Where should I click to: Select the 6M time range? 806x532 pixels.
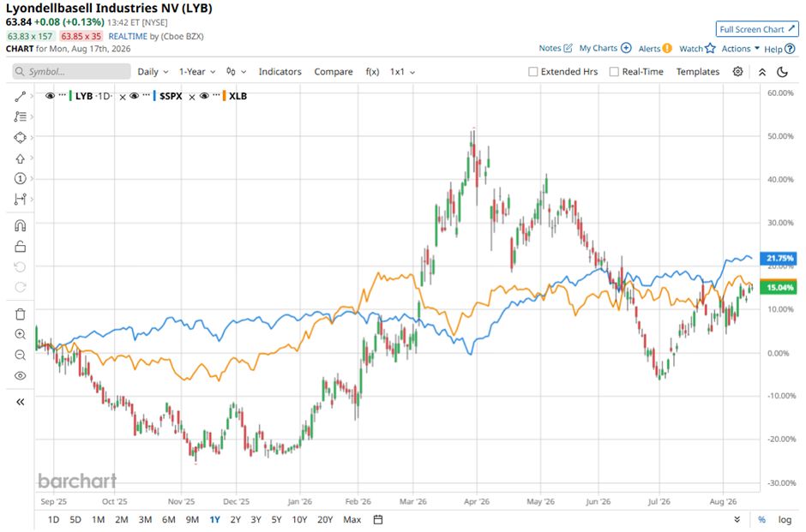point(169,520)
